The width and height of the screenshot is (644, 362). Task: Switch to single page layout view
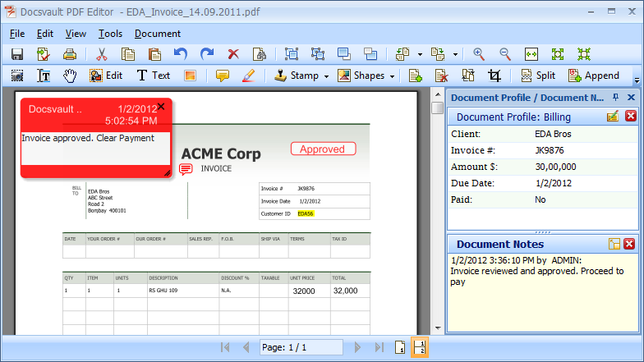(x=399, y=348)
